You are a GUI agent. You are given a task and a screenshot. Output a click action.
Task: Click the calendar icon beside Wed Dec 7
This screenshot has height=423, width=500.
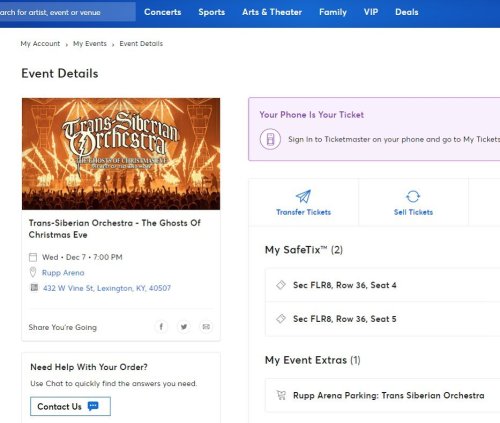coord(33,257)
